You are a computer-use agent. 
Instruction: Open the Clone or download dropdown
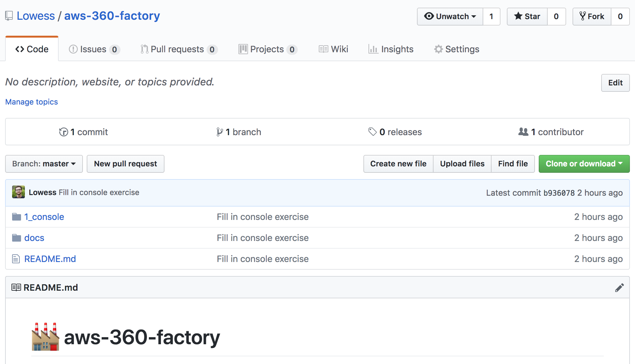coord(584,164)
